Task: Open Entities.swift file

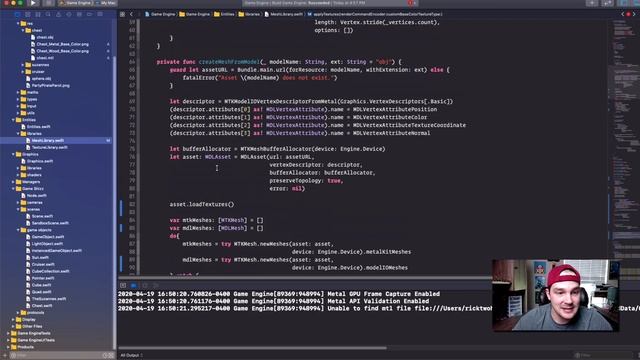Action: click(x=38, y=127)
